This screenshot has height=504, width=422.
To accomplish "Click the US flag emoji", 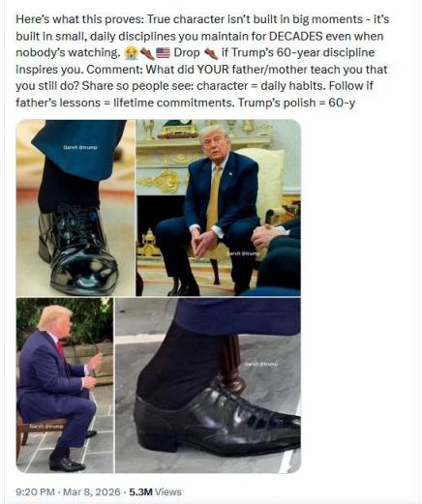I will [x=163, y=52].
